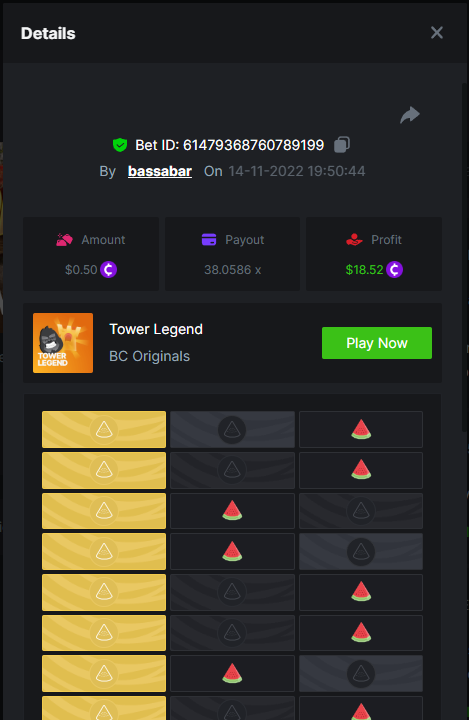Click the green verified shield icon
469x720 pixels.
[x=120, y=145]
